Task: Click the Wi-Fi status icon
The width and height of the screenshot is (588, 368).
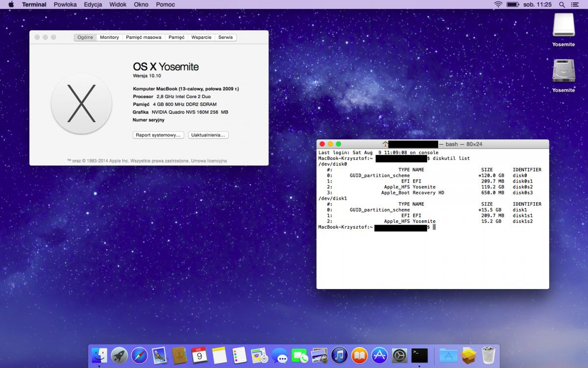Action: click(498, 4)
